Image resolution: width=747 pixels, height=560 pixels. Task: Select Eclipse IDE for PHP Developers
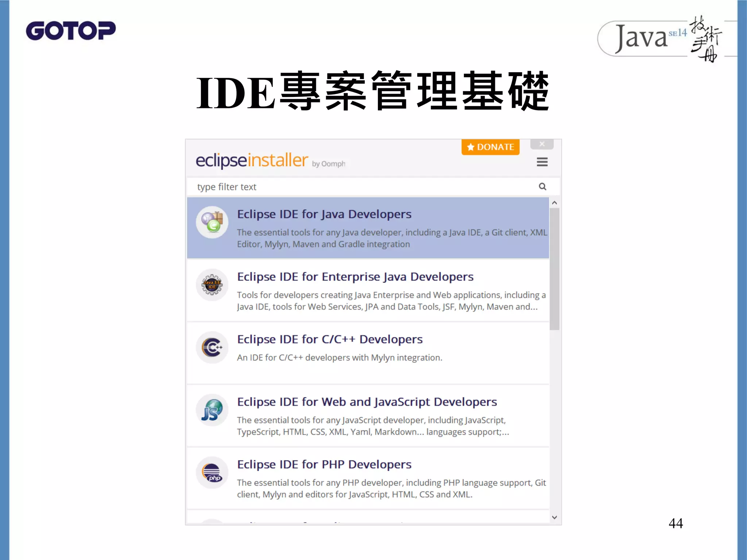(x=368, y=478)
